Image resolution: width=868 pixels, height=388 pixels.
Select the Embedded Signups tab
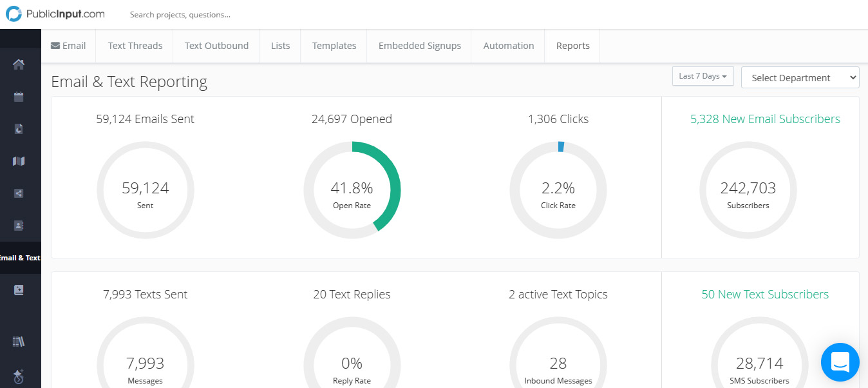[419, 46]
